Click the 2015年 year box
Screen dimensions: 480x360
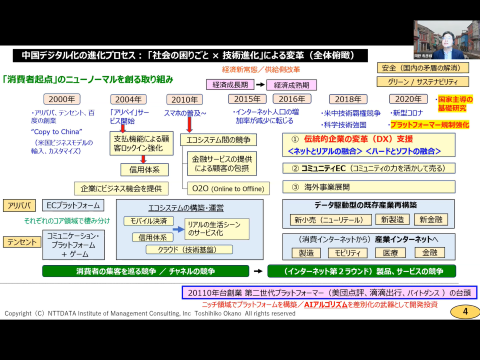[247, 99]
